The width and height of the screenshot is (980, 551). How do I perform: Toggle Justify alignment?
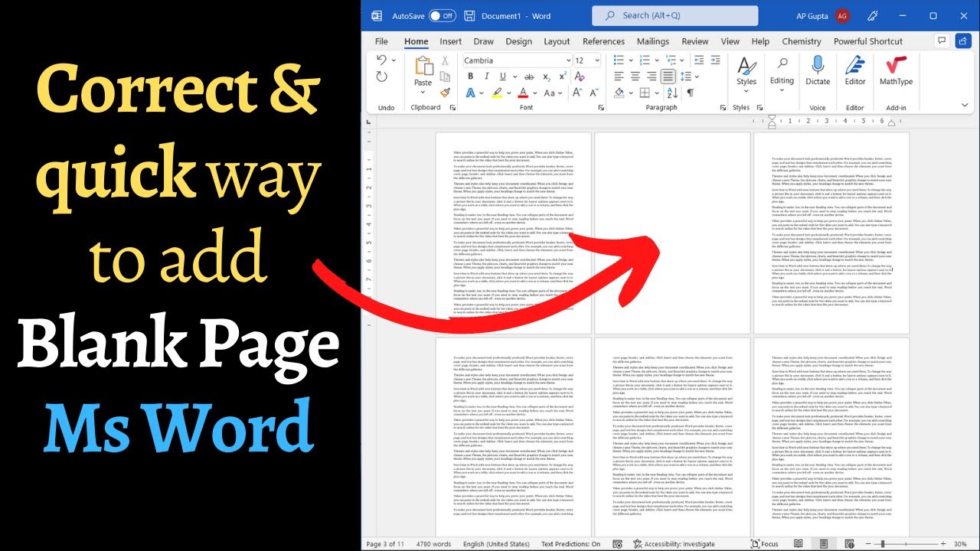tap(668, 77)
